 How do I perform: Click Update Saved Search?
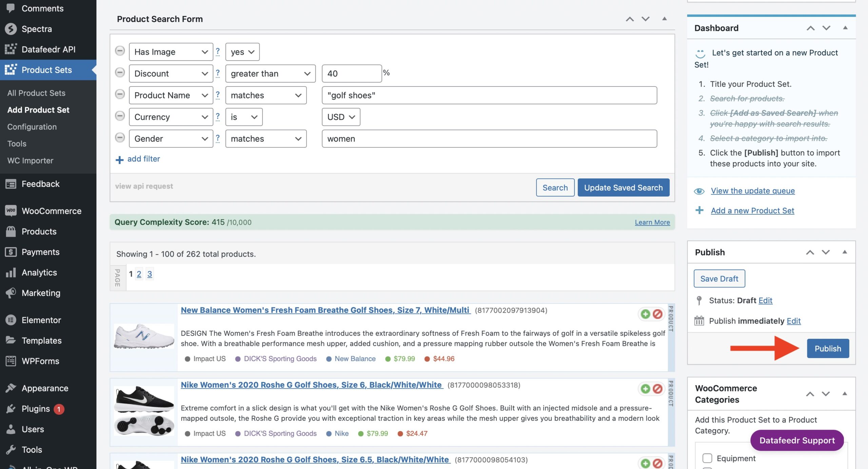tap(623, 188)
